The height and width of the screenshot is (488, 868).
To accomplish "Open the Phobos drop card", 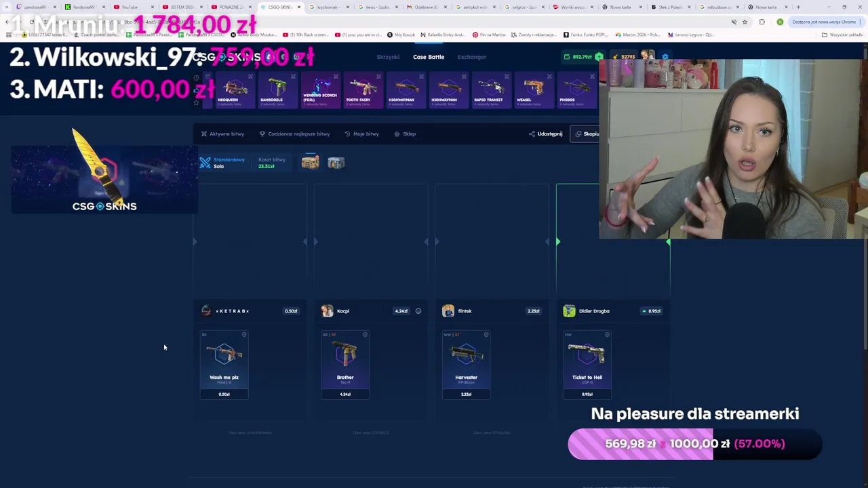I will (576, 90).
